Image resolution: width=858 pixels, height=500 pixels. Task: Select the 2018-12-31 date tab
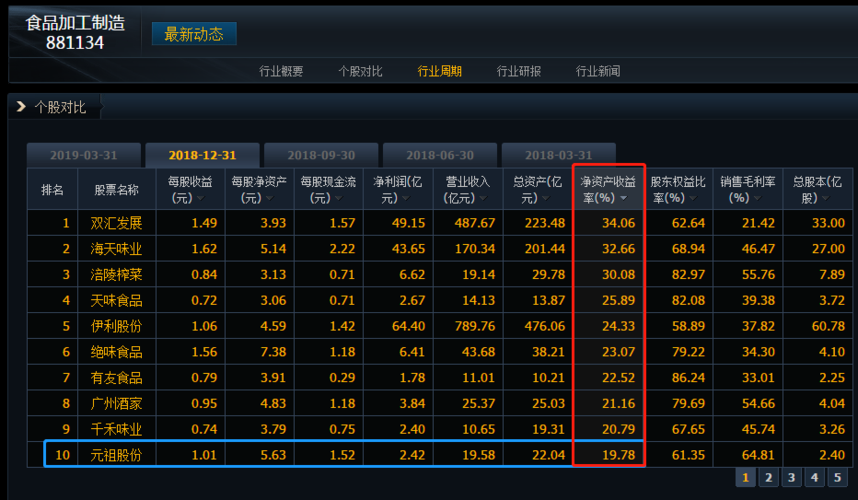click(202, 155)
